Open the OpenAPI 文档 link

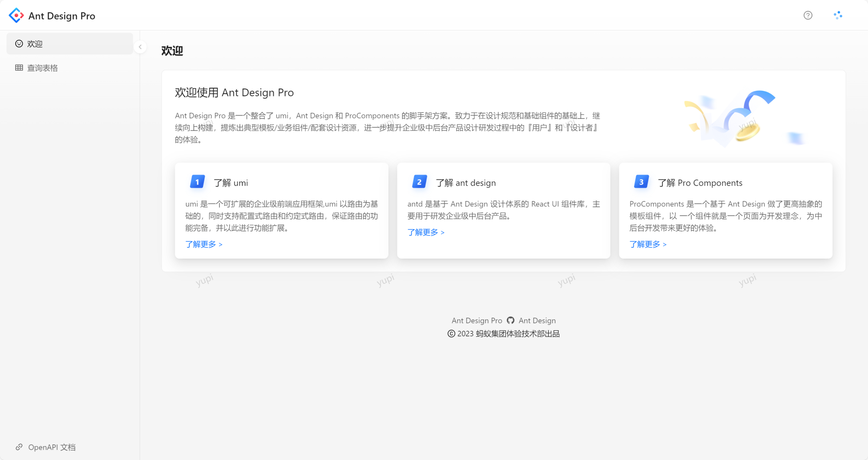point(46,447)
